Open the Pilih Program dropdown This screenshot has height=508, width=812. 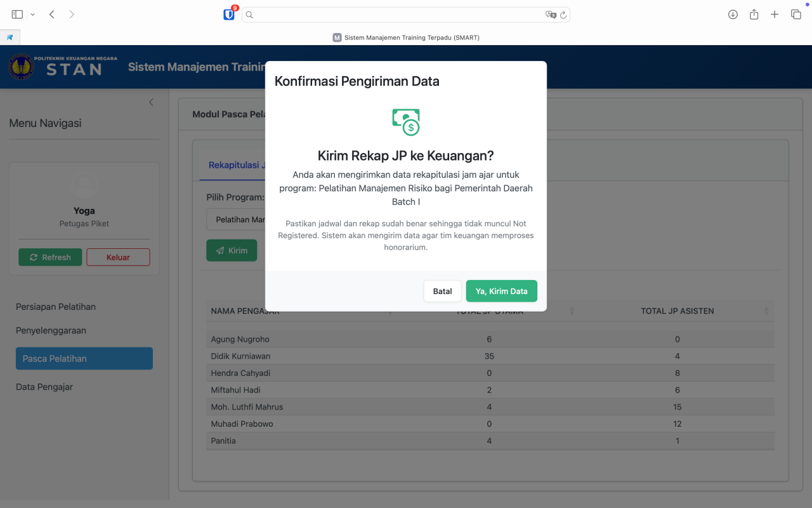[x=235, y=220]
